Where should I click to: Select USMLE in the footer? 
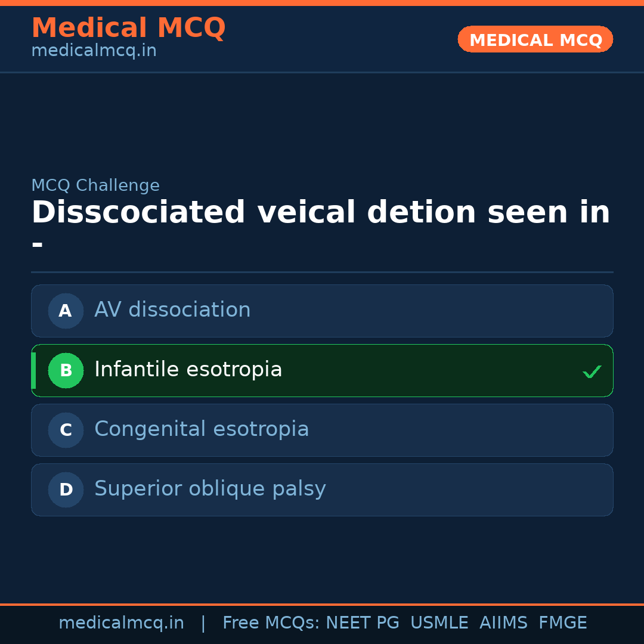(439, 623)
